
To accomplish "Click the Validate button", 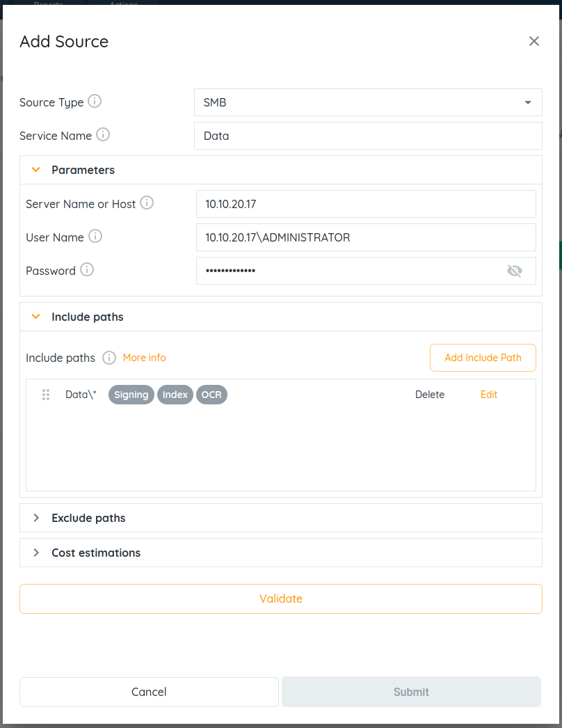I will tap(281, 599).
